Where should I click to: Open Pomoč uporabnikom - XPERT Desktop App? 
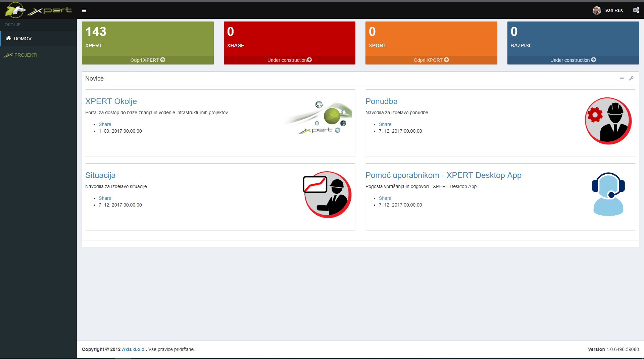tap(443, 175)
